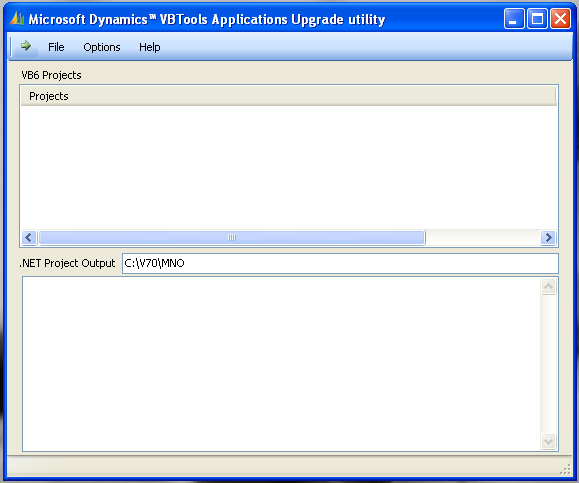Open the File menu

tap(56, 47)
